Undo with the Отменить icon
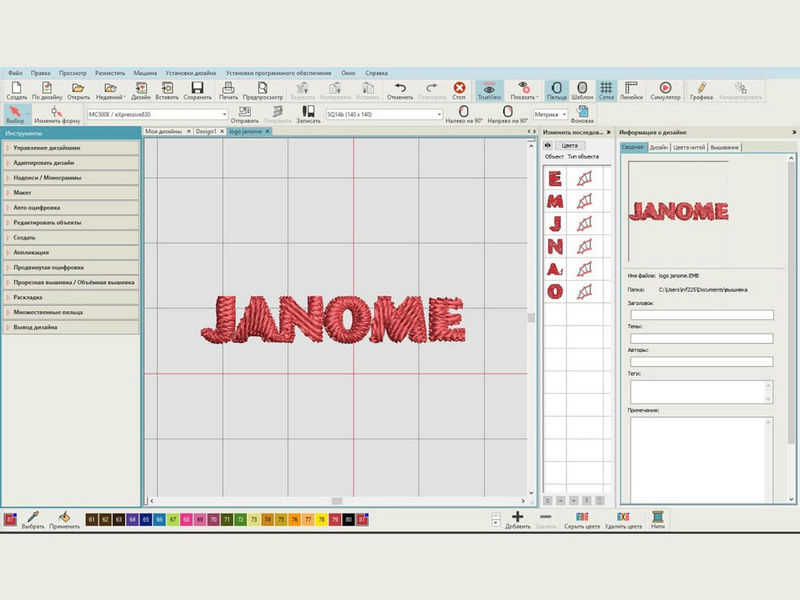The width and height of the screenshot is (800, 600). [400, 90]
